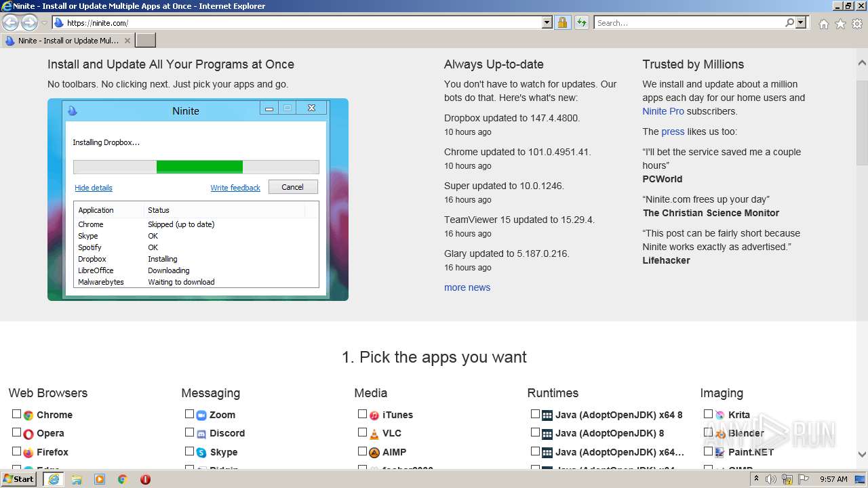Click the Ninite installer preview image
868x488 pixels.
[198, 199]
